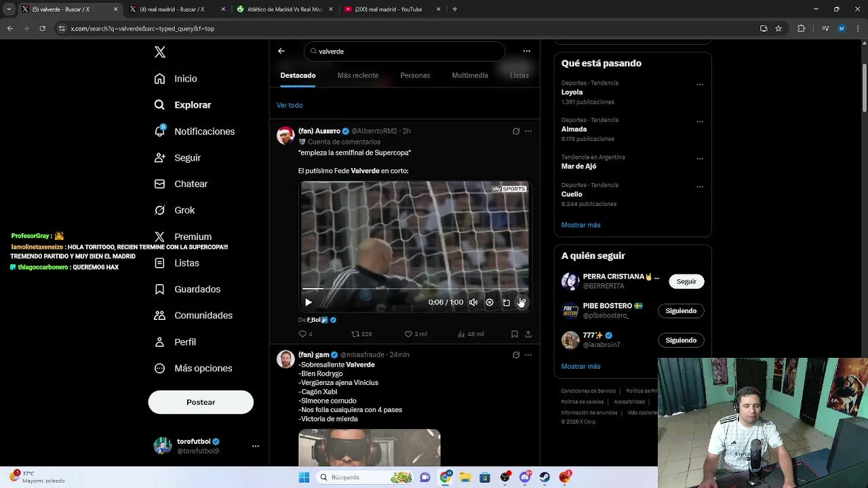Switch to Personas tab
The image size is (868, 488).
[x=415, y=75]
